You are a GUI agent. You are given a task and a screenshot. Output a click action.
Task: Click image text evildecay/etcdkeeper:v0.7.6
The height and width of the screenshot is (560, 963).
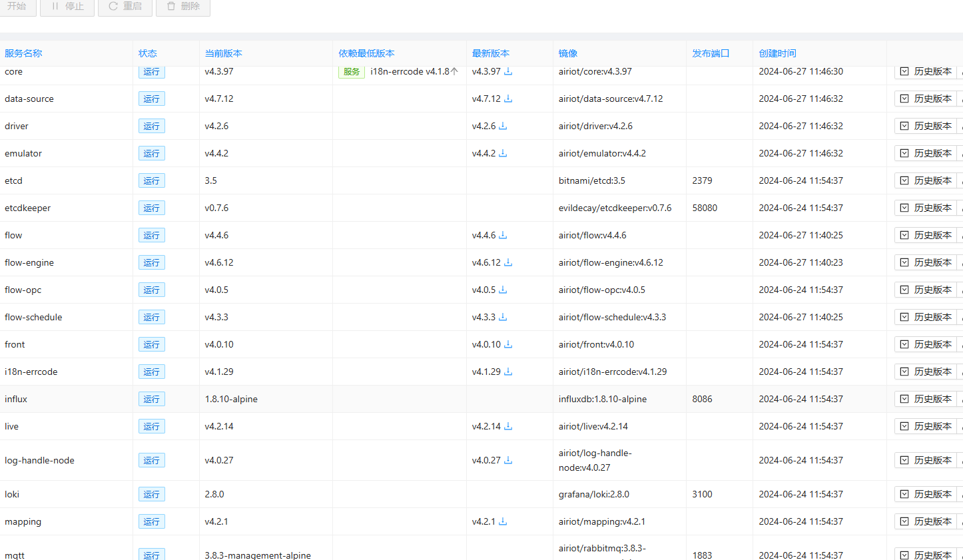[615, 208]
